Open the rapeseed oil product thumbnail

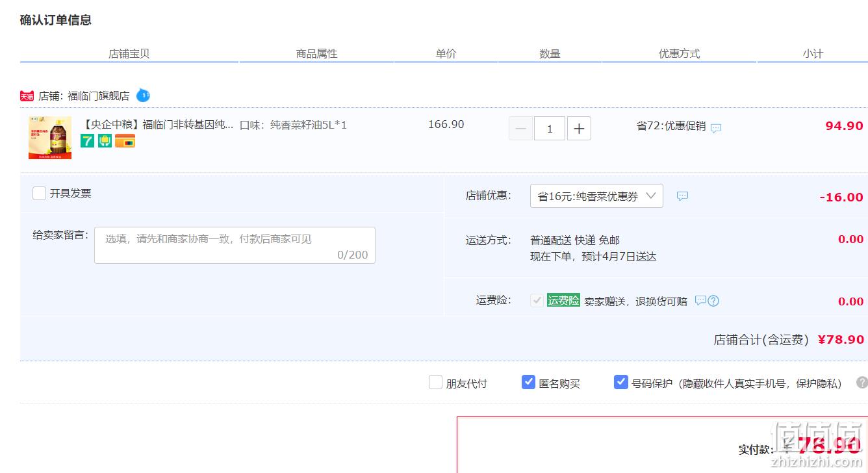(x=50, y=138)
